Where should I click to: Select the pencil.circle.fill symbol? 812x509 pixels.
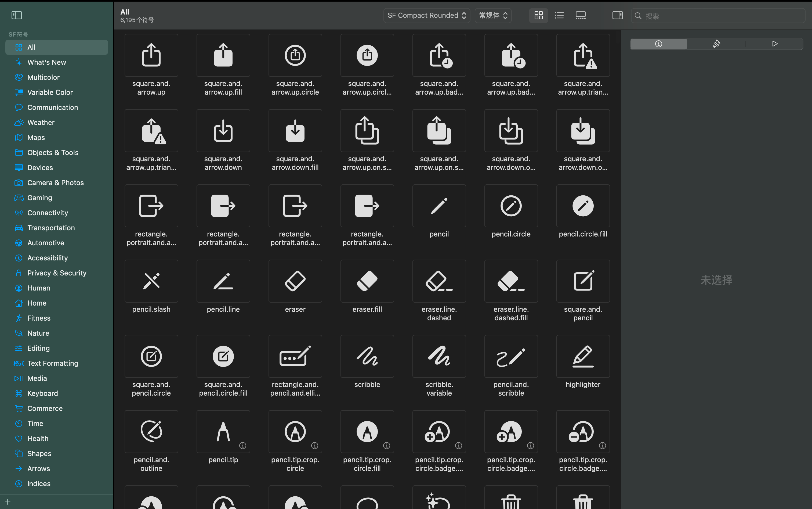[x=583, y=206]
